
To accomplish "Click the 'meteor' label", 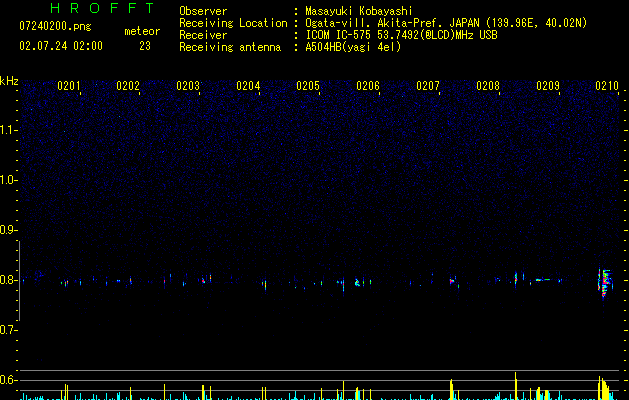I will click(x=142, y=31).
